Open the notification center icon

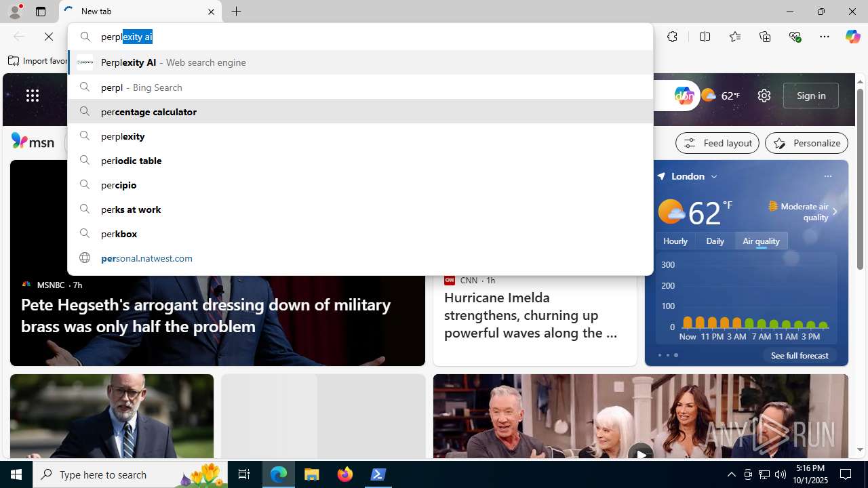coord(846,474)
